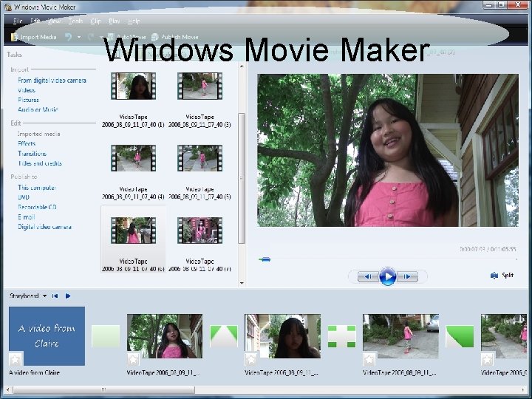The width and height of the screenshot is (532, 399).
Task: Open the Play menu
Action: [115, 21]
